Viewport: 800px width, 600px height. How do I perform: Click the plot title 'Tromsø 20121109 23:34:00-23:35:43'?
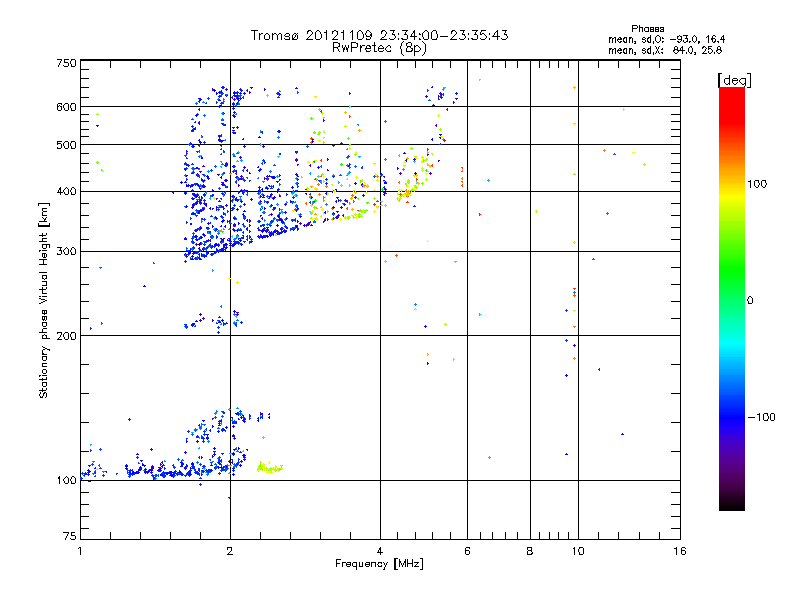(379, 35)
